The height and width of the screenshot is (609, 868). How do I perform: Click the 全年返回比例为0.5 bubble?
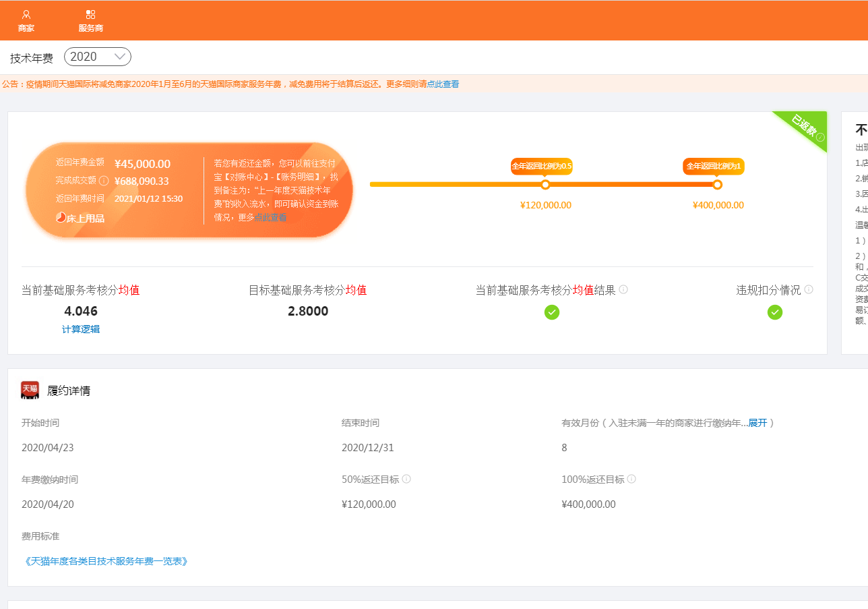[542, 166]
